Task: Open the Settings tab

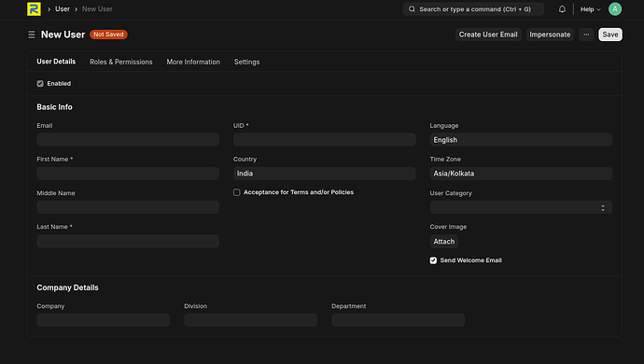Action: tap(246, 62)
